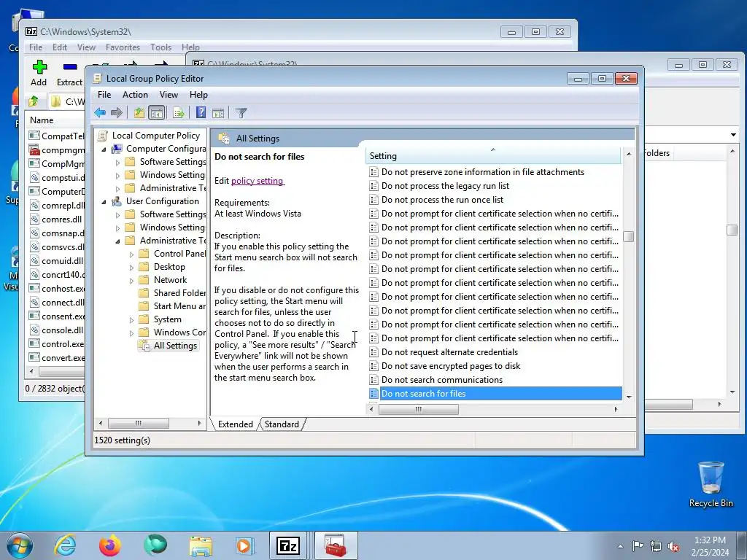Image resolution: width=747 pixels, height=560 pixels.
Task: Switch to 7-Zip on the taskbar
Action: coord(289,545)
